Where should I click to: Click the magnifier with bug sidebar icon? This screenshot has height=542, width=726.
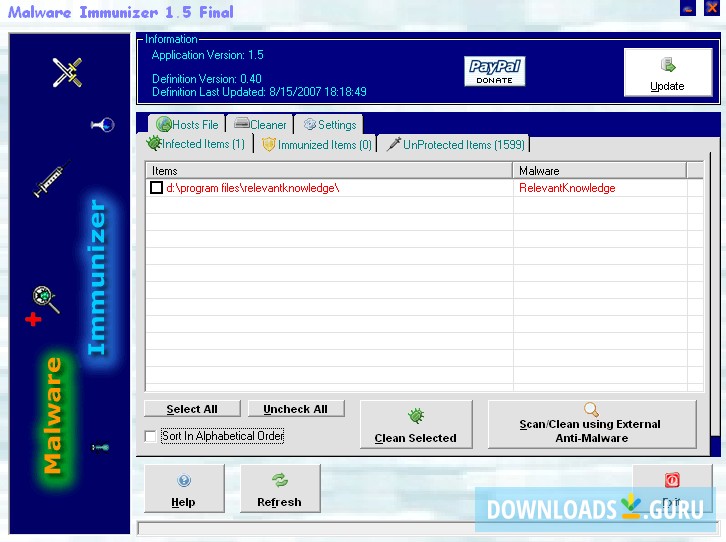tap(46, 299)
